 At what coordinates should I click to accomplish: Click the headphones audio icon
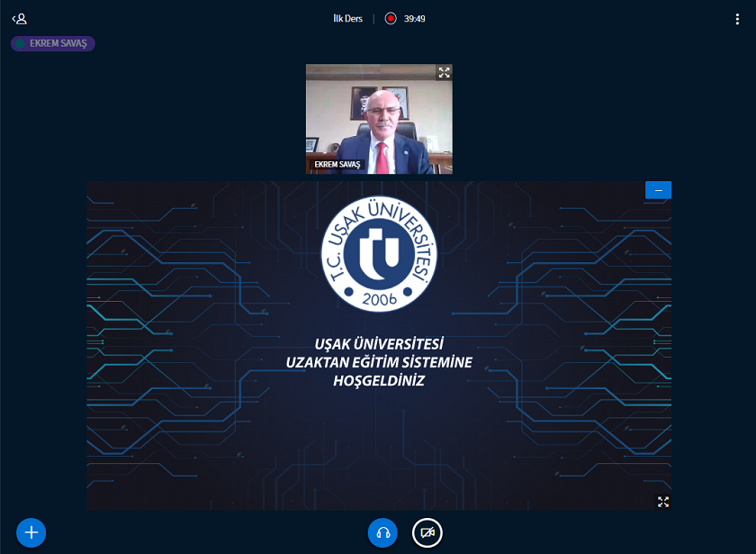(382, 532)
